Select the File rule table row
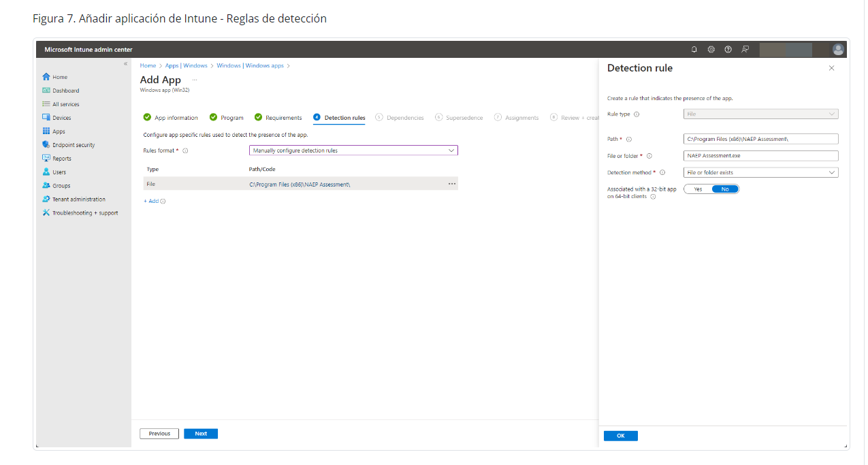 (301, 184)
